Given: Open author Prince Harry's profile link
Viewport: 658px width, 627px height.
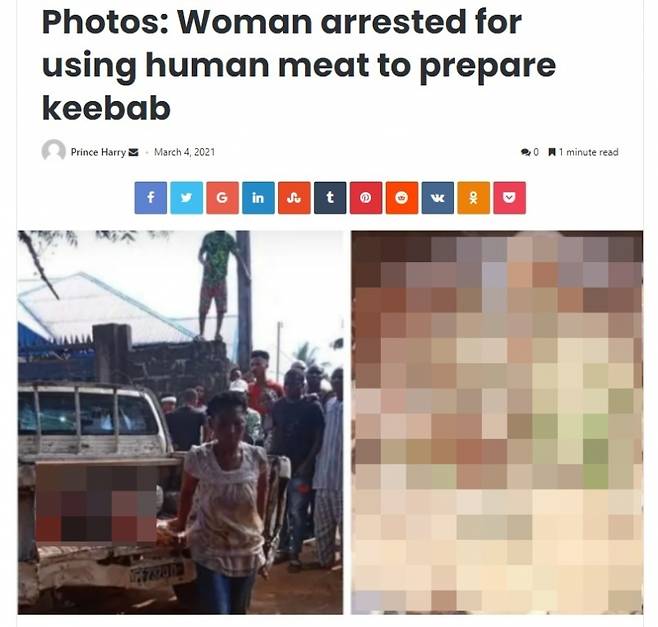Looking at the screenshot, I should [98, 152].
